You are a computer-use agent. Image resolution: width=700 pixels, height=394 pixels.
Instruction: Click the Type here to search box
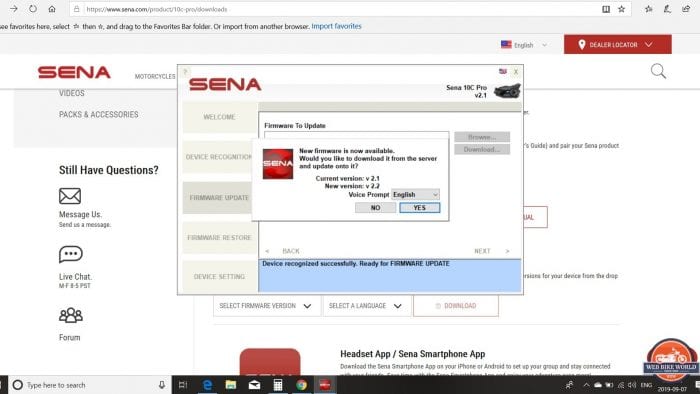coord(89,385)
